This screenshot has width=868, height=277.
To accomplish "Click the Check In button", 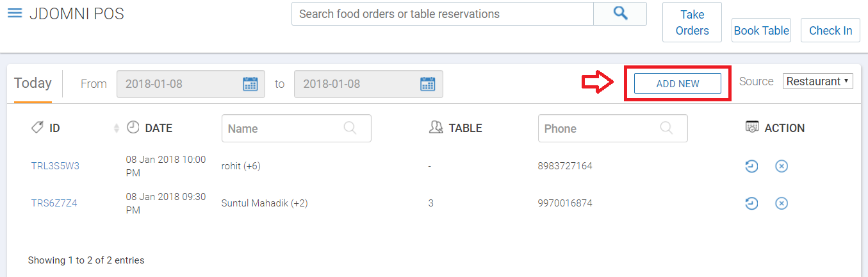I will pyautogui.click(x=830, y=30).
